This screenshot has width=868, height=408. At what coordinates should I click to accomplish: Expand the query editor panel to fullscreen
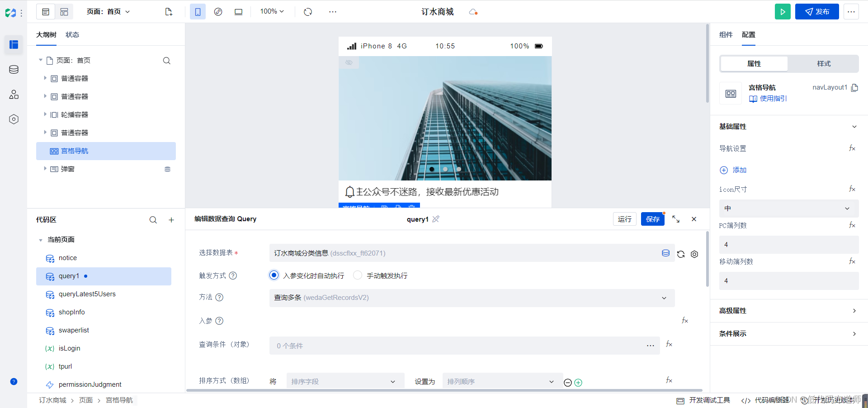tap(676, 219)
